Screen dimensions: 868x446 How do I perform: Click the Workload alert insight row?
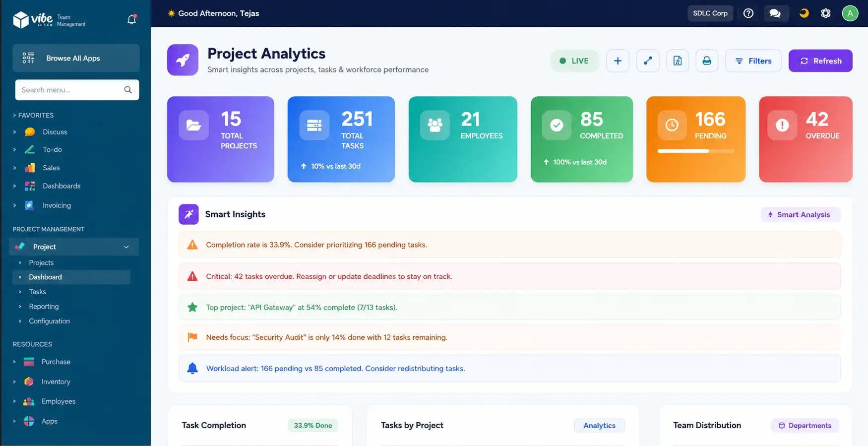509,368
